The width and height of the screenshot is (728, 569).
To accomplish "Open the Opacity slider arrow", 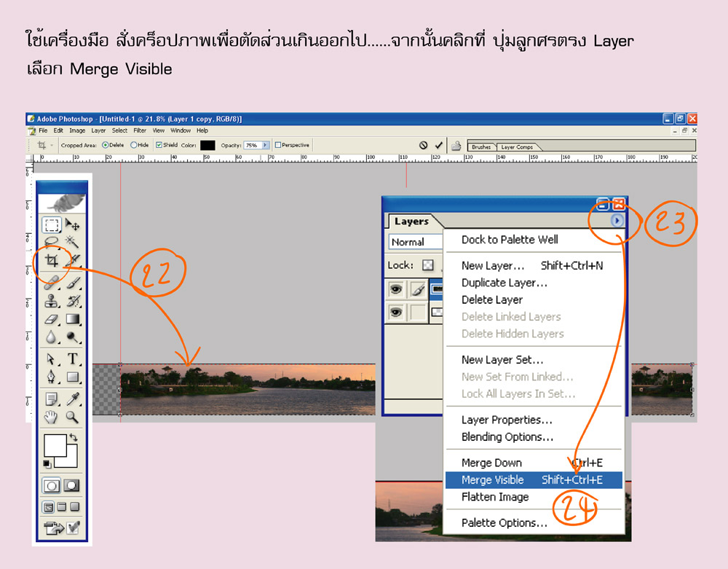I will coord(265,145).
